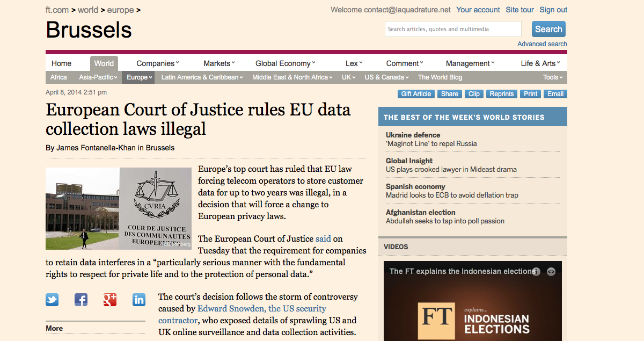Click the Gift Article button
The height and width of the screenshot is (341, 644).
[416, 94]
